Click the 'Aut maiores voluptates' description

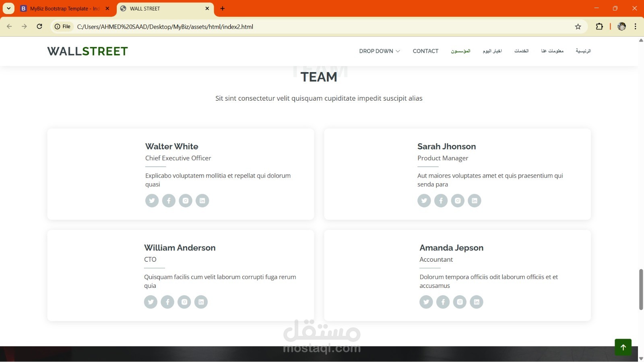click(490, 180)
